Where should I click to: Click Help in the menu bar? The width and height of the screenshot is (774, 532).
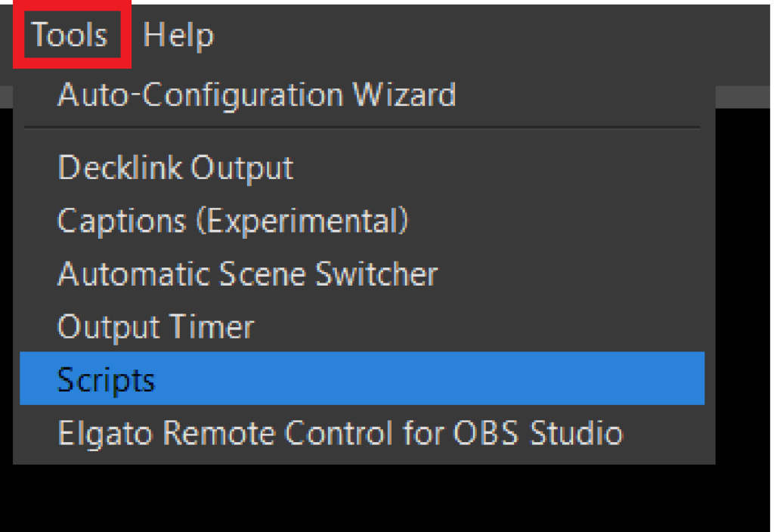[176, 35]
